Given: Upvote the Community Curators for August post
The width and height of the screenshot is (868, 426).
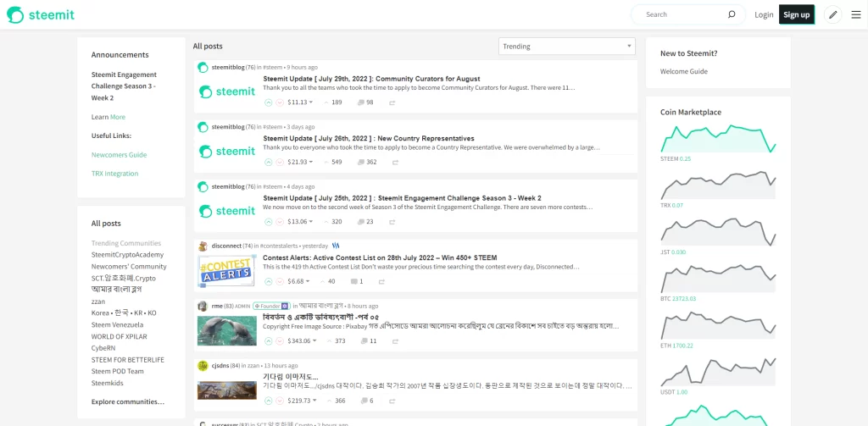Looking at the screenshot, I should pyautogui.click(x=269, y=102).
